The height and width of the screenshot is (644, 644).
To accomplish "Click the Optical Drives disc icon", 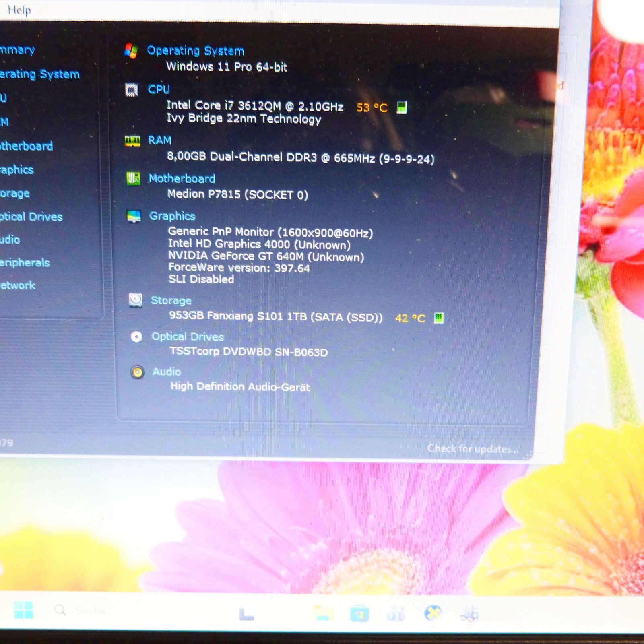I will coord(137,337).
